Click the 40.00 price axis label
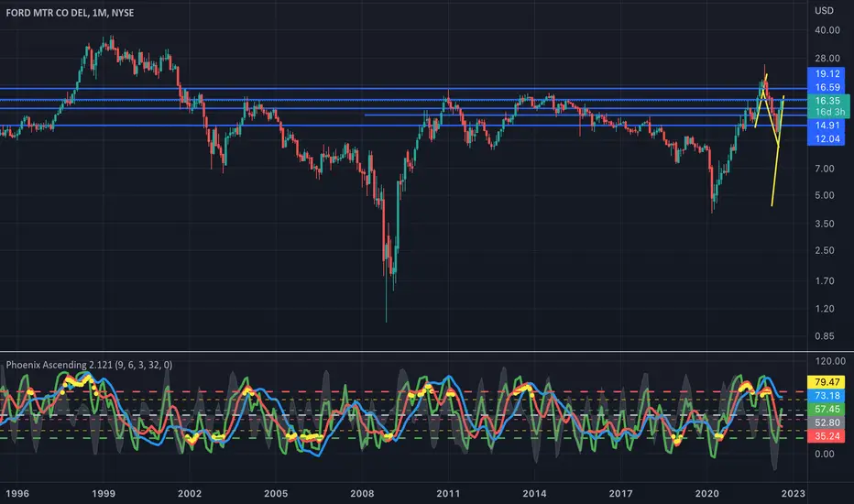 click(827, 30)
